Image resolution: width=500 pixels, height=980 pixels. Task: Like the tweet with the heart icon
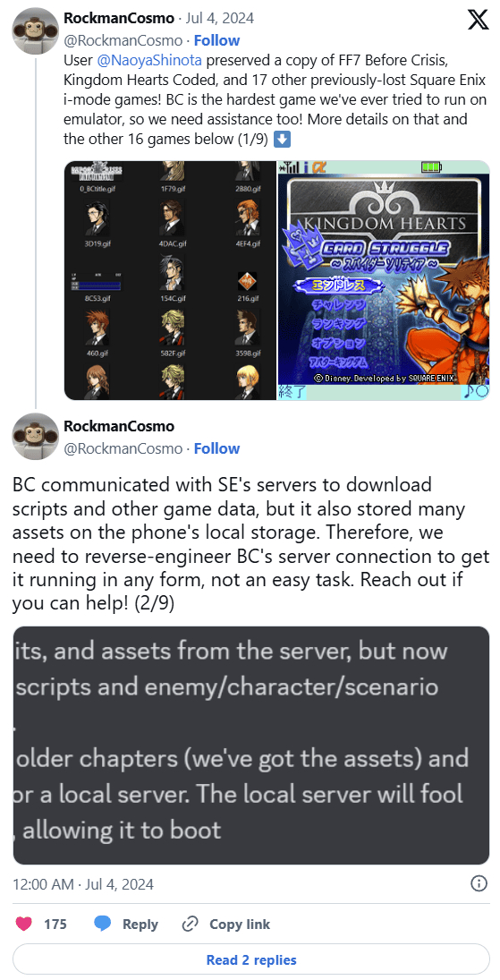pos(24,924)
